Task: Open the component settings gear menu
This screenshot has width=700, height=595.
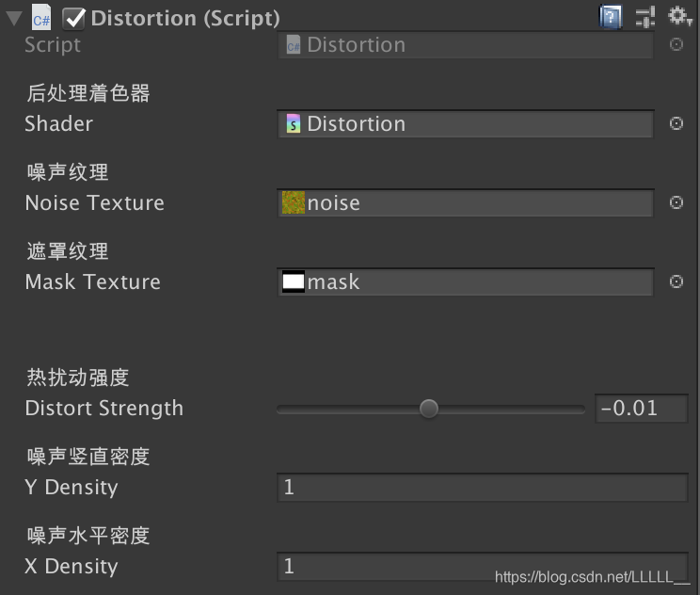Action: [679, 16]
